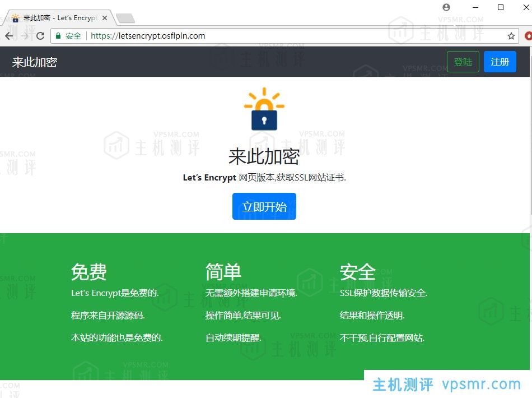Click the 注册 register button
Screen dimensions: 532x398
click(500, 62)
